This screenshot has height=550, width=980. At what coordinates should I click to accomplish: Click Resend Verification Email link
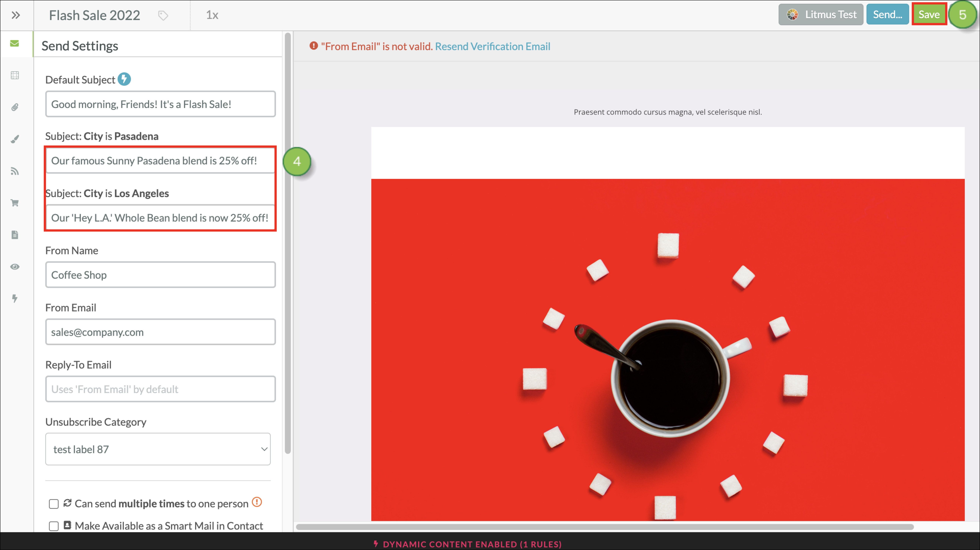(493, 46)
